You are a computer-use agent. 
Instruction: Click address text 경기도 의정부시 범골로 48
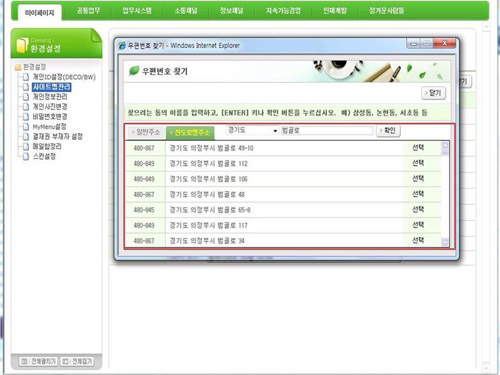tap(207, 194)
